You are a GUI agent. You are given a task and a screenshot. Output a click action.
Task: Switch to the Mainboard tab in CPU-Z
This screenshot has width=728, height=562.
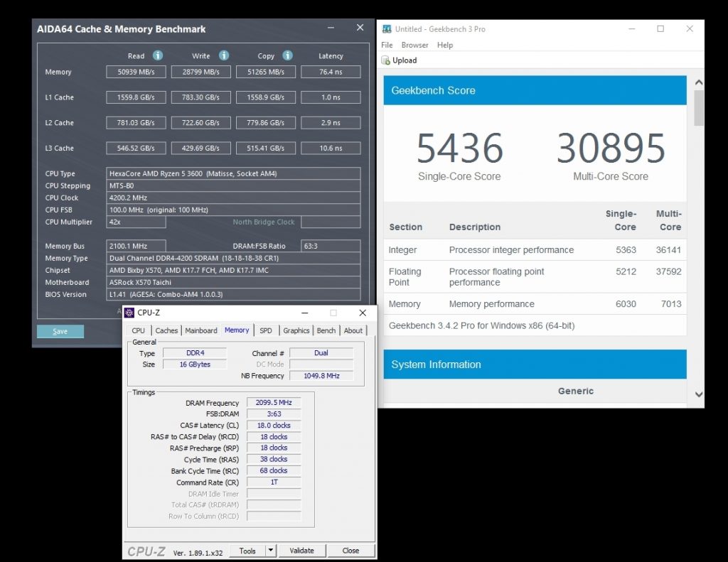[x=201, y=330]
